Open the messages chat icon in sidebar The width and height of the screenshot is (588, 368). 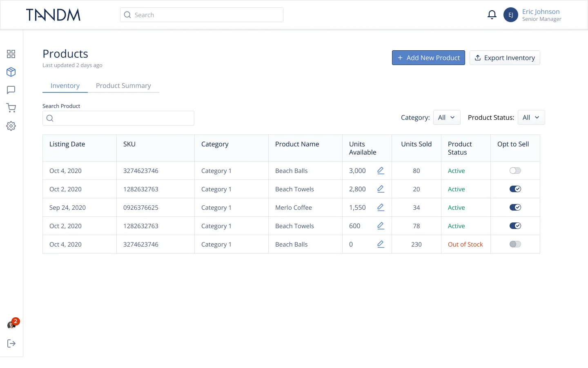11,90
